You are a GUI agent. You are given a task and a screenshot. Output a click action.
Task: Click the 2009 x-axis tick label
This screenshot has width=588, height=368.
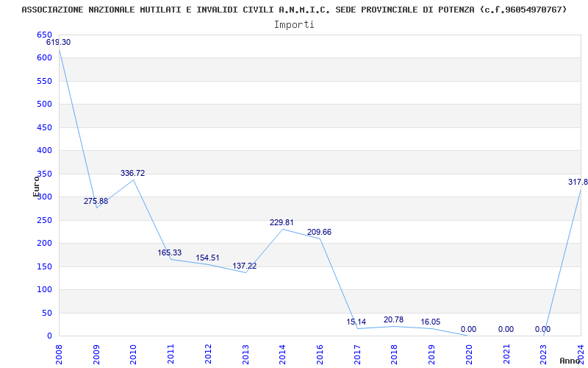click(x=96, y=355)
